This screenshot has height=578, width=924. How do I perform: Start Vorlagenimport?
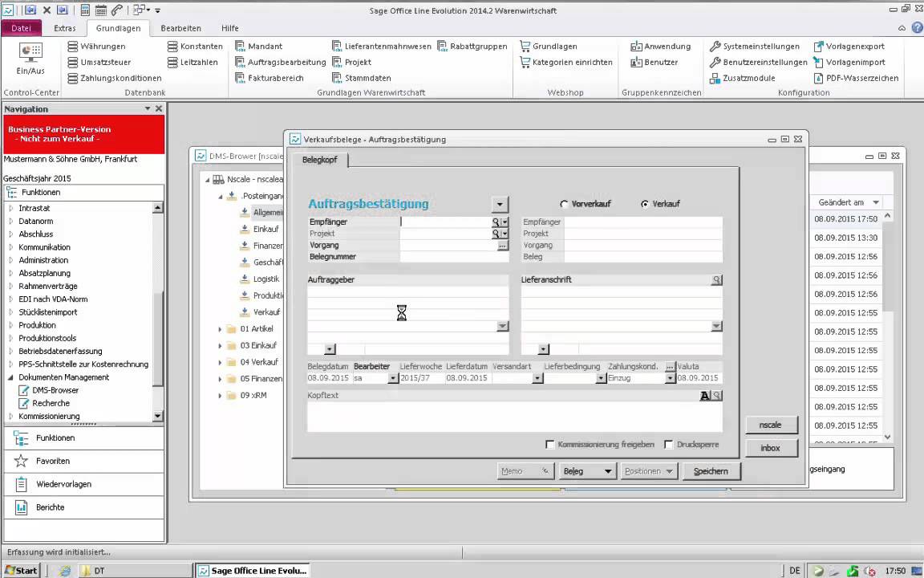(x=849, y=62)
